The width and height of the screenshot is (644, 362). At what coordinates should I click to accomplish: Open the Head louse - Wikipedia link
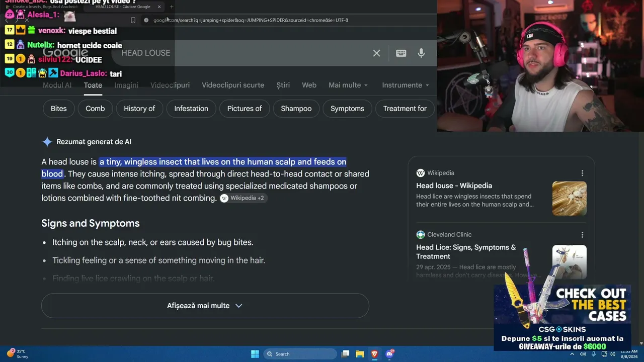coord(454,186)
